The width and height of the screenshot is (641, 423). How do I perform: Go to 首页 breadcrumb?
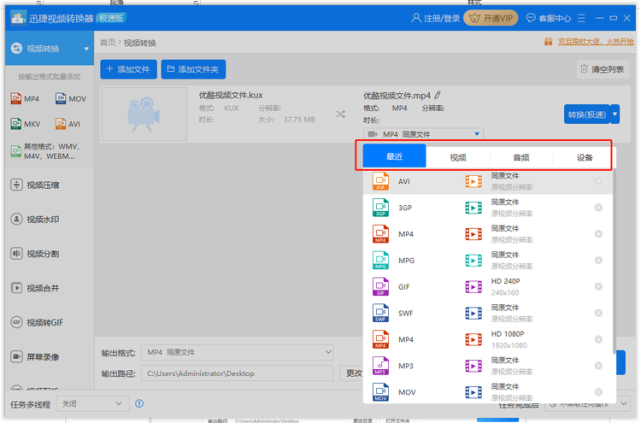click(108, 43)
